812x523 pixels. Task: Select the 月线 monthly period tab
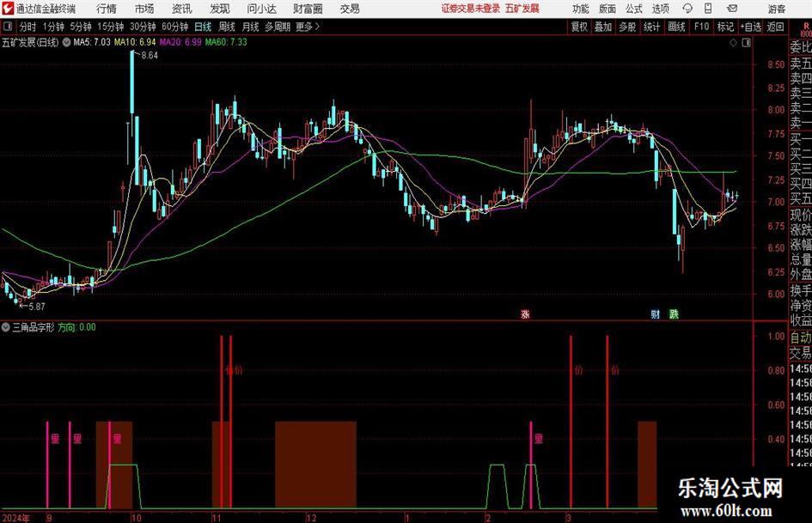click(250, 27)
